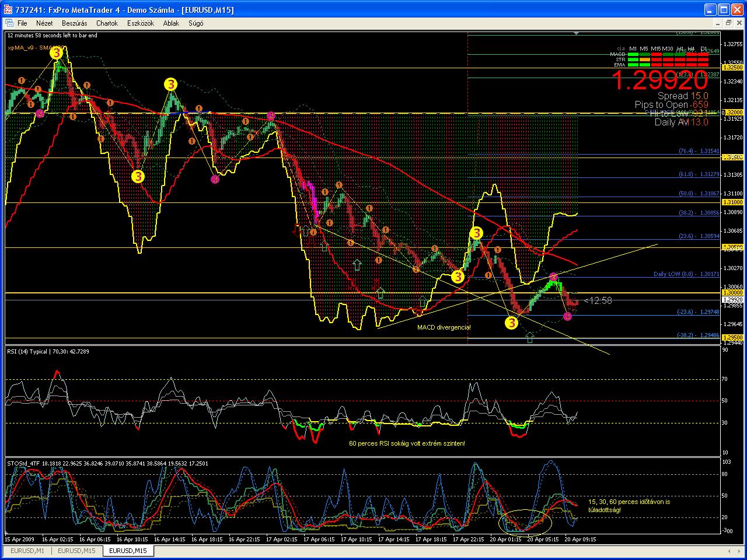This screenshot has height=560, width=747.
Task: Close the chart child window from the menu bar
Action: click(x=738, y=23)
